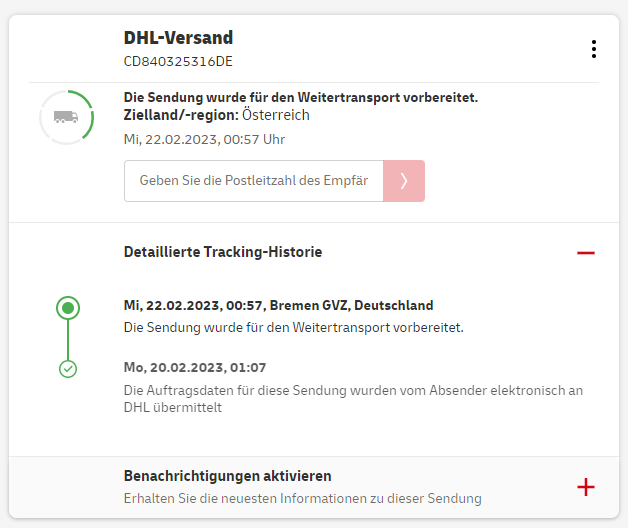The width and height of the screenshot is (628, 528).
Task: Select the Bremen GVZ, Deutschland history entry
Action: [x=278, y=305]
